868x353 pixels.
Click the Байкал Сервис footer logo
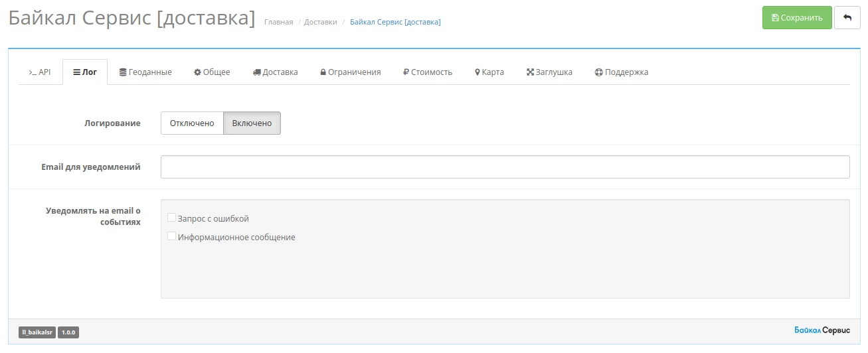(822, 330)
